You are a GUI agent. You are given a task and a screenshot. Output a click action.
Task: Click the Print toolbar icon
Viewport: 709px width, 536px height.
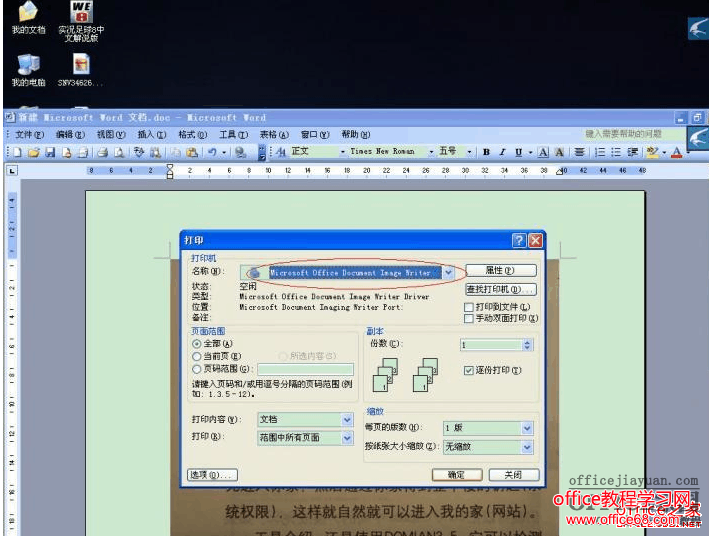click(x=103, y=152)
